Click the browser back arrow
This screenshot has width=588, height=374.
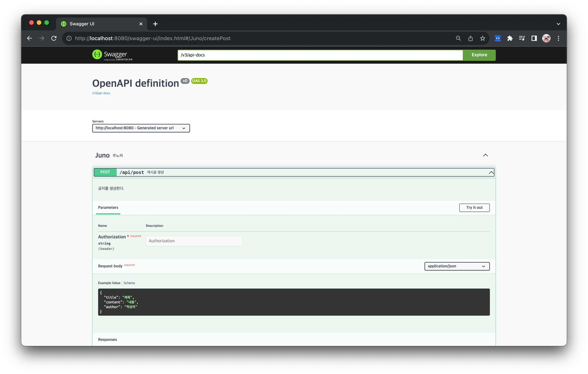[30, 38]
